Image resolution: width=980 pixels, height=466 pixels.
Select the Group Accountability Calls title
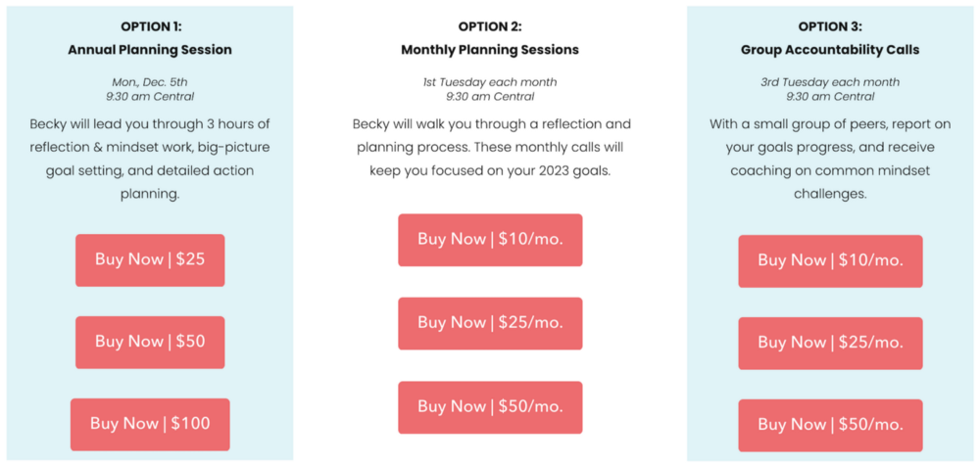830,50
